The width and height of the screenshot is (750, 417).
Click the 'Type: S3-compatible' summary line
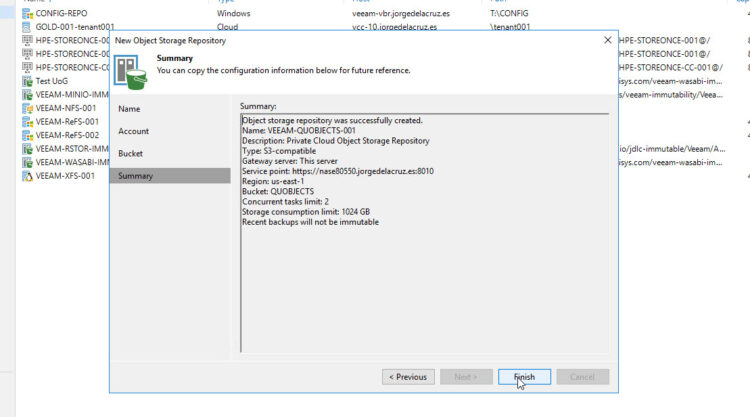tap(279, 151)
